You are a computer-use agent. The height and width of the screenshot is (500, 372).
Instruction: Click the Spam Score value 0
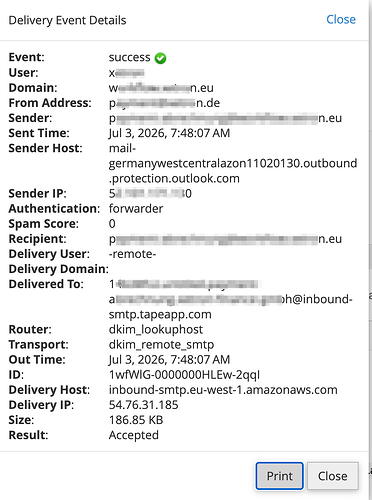tap(112, 224)
